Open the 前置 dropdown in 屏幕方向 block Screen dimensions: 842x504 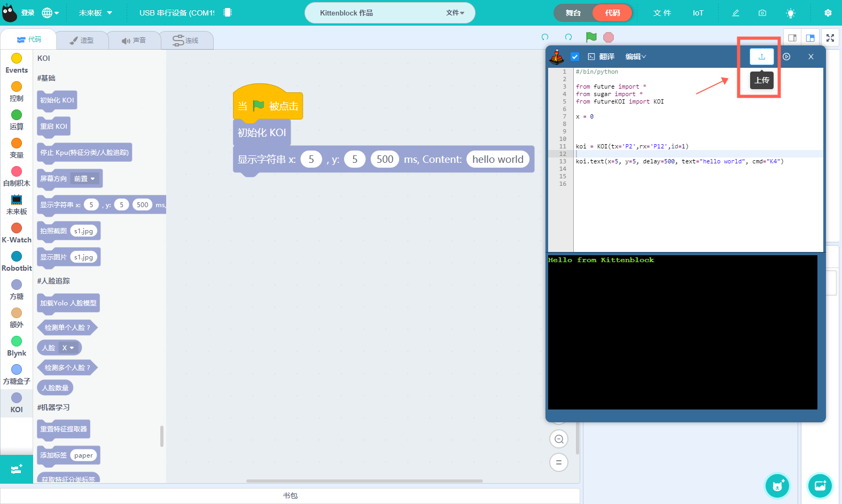click(84, 179)
